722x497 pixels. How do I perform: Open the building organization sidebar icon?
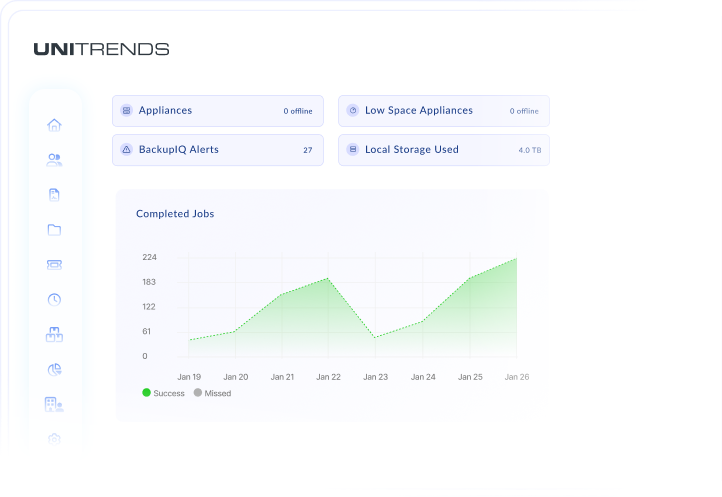[54, 404]
